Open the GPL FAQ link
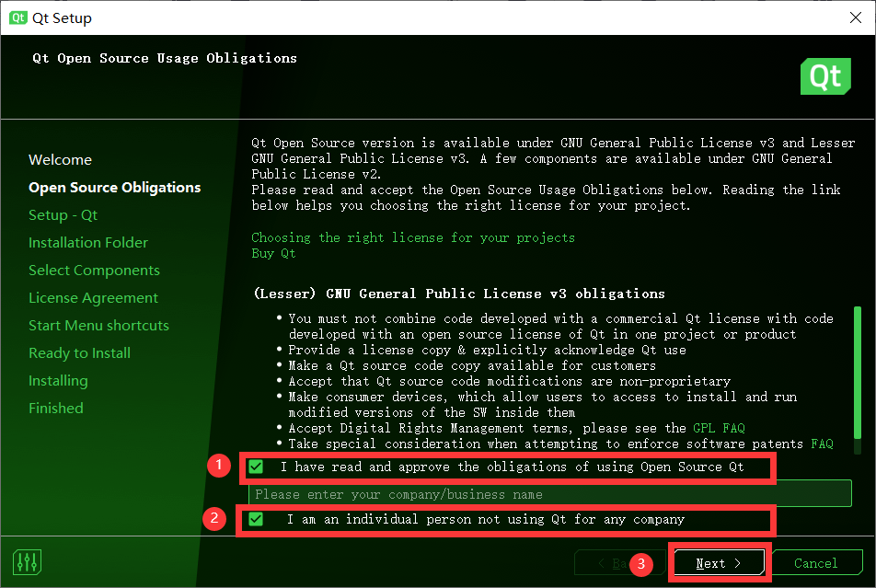Image resolution: width=876 pixels, height=588 pixels. [x=719, y=428]
